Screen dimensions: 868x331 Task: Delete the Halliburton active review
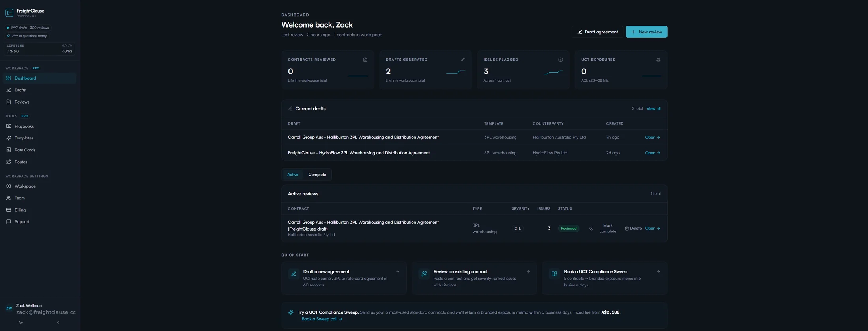633,228
